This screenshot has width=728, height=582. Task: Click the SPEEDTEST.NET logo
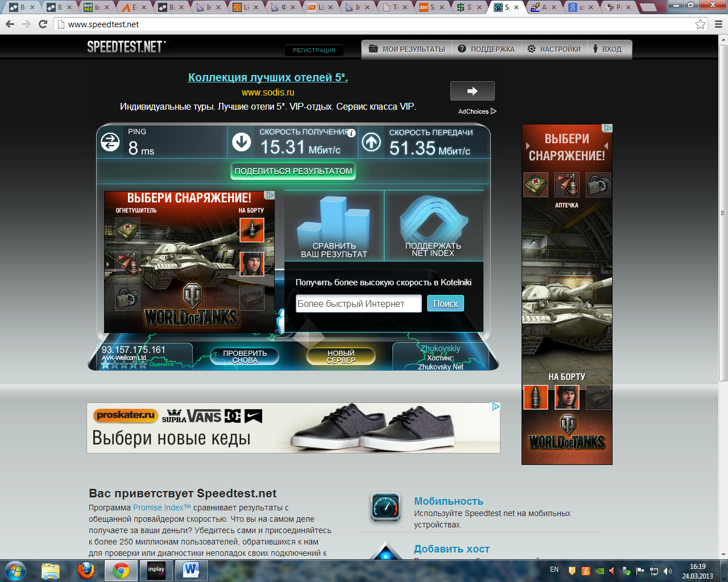[126, 47]
